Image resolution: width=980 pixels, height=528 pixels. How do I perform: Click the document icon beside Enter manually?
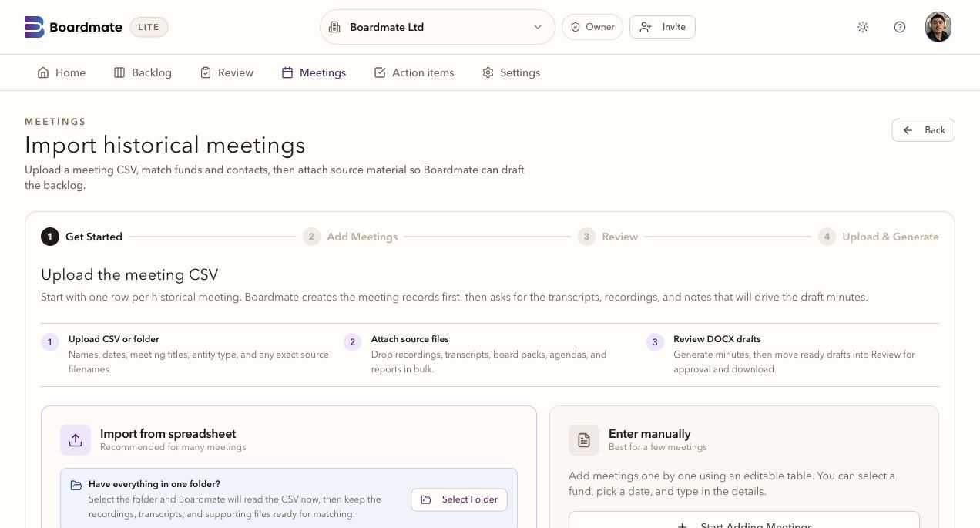pos(584,440)
